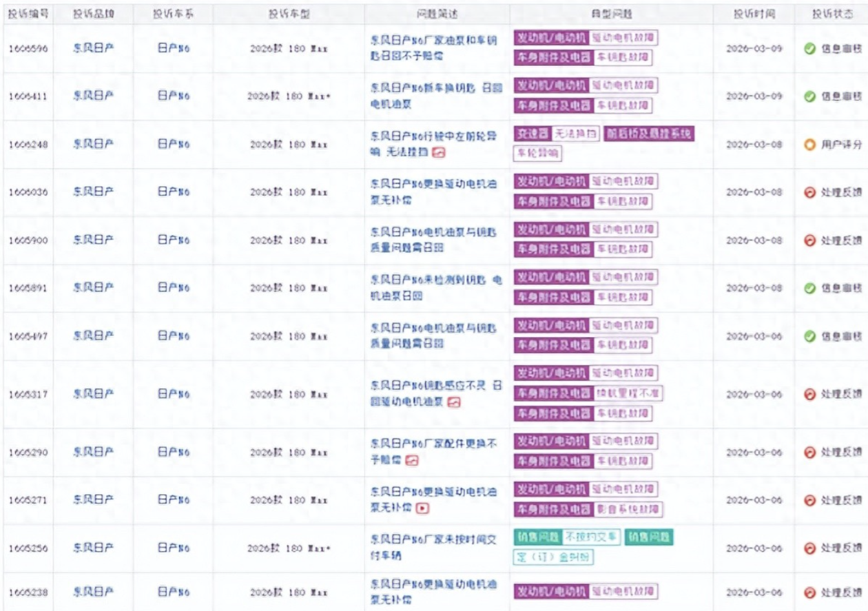Click the 东风日产 brand link in row 1605497

click(x=93, y=336)
